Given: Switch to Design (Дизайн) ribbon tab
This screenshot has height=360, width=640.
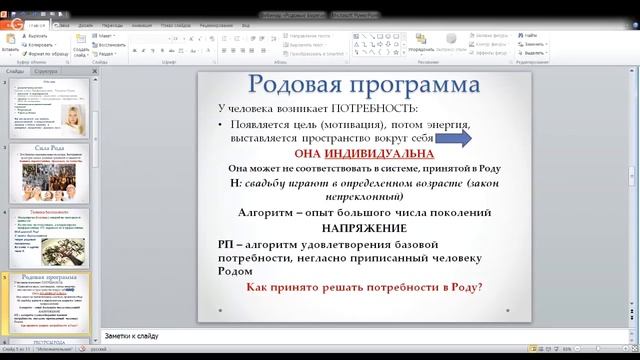Looking at the screenshot, I should [x=86, y=26].
